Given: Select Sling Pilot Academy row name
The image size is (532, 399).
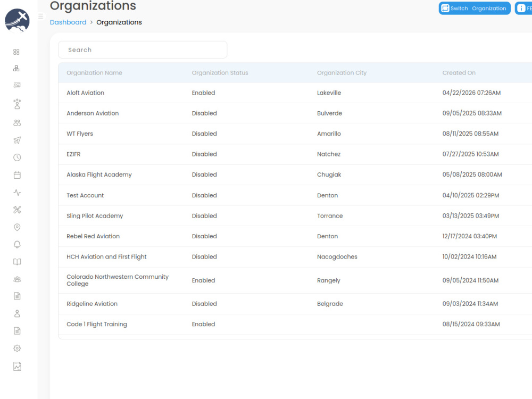Looking at the screenshot, I should coord(95,216).
